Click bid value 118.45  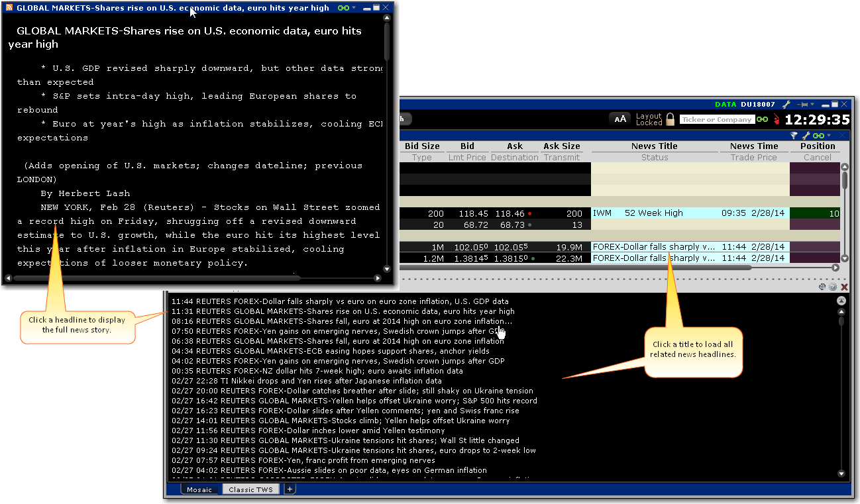473,213
